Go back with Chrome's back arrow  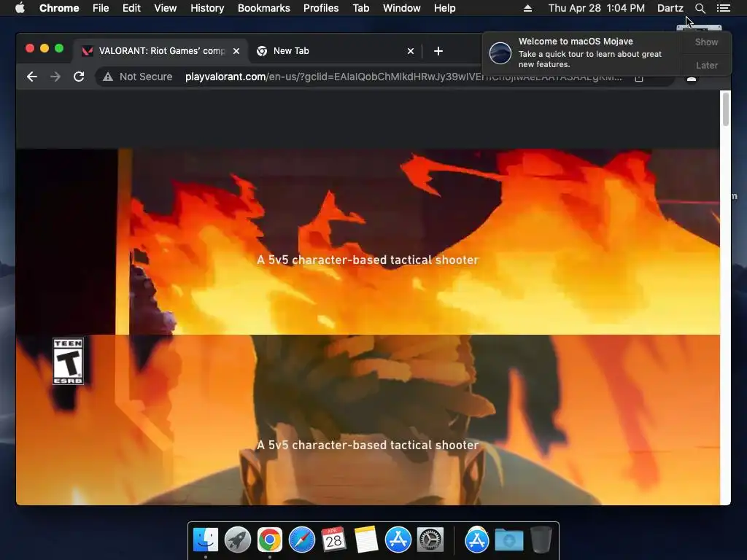(x=32, y=77)
